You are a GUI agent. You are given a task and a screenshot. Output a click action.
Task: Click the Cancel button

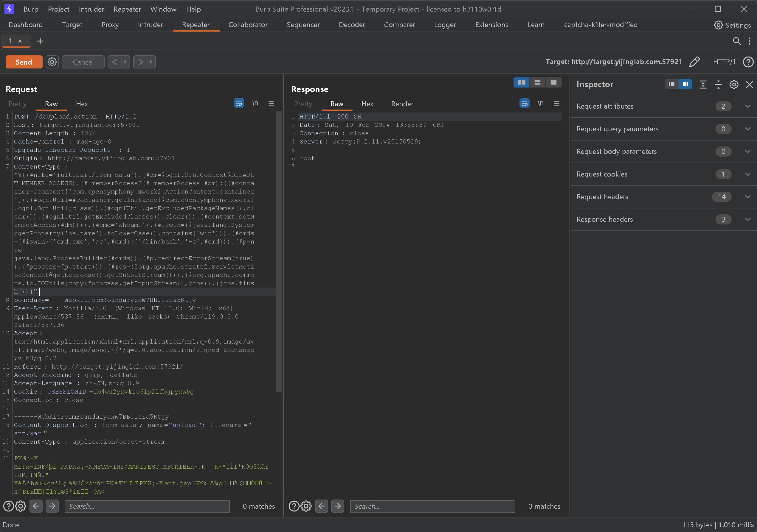coord(83,62)
